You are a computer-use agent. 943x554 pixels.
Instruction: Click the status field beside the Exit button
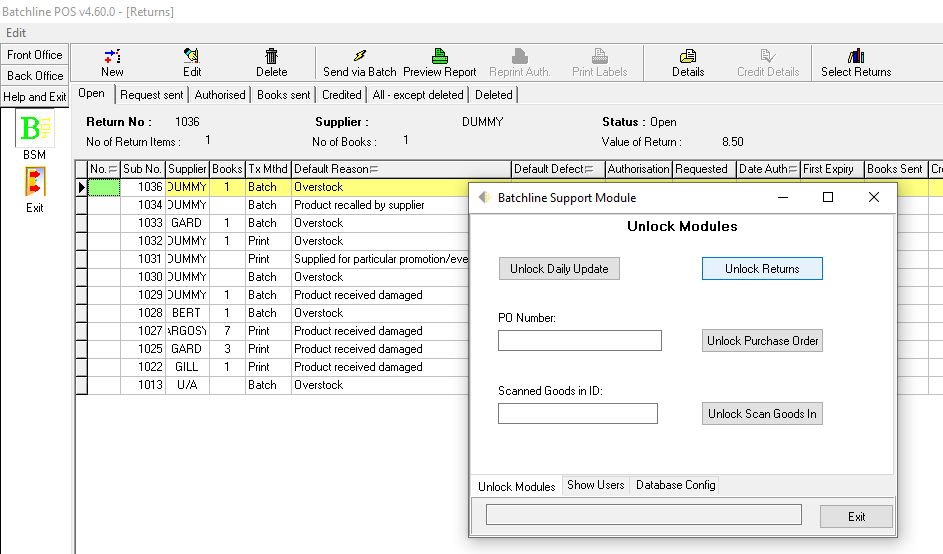[x=644, y=515]
